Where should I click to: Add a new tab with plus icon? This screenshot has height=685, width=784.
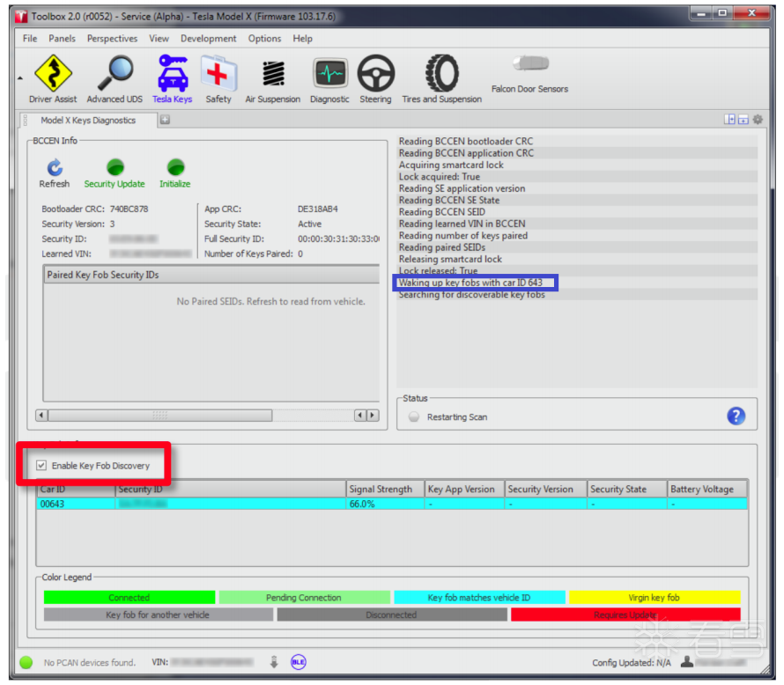pos(165,120)
